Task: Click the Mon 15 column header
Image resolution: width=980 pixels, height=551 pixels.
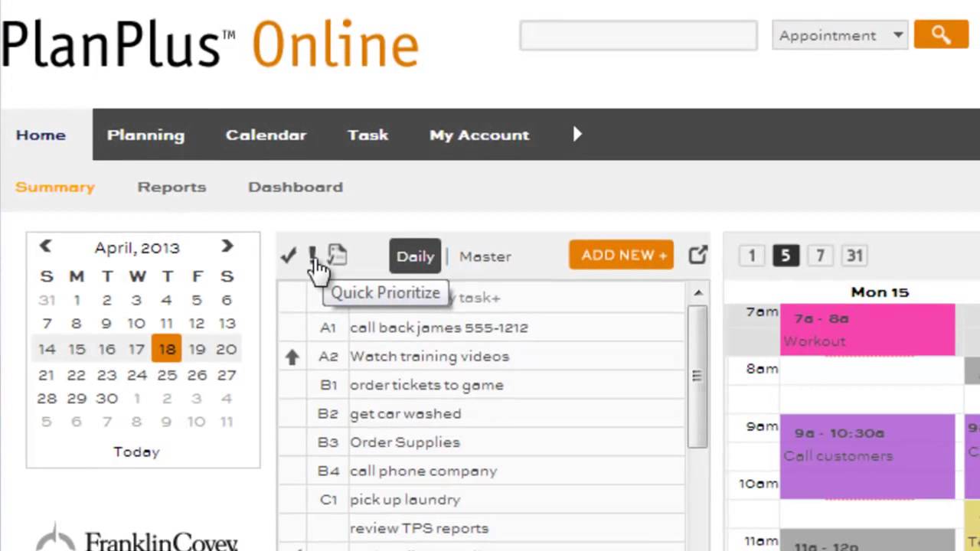Action: 880,292
